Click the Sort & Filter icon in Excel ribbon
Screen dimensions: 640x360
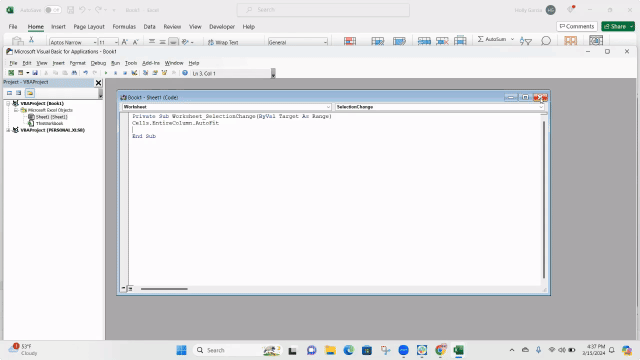[525, 41]
